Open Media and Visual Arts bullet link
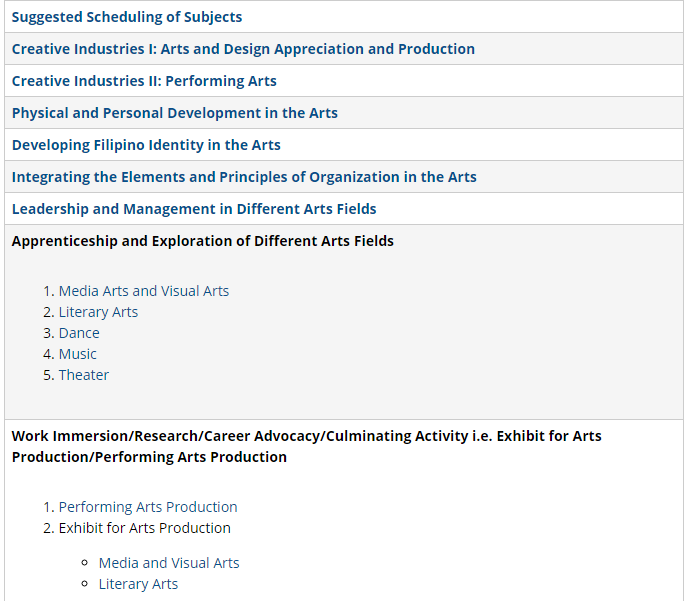The image size is (688, 605). pyautogui.click(x=169, y=563)
